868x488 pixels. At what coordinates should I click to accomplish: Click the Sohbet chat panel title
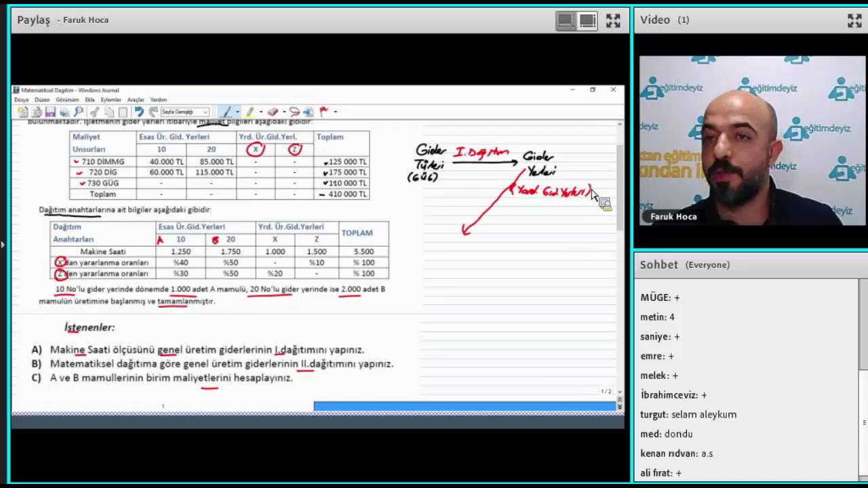click(x=659, y=265)
